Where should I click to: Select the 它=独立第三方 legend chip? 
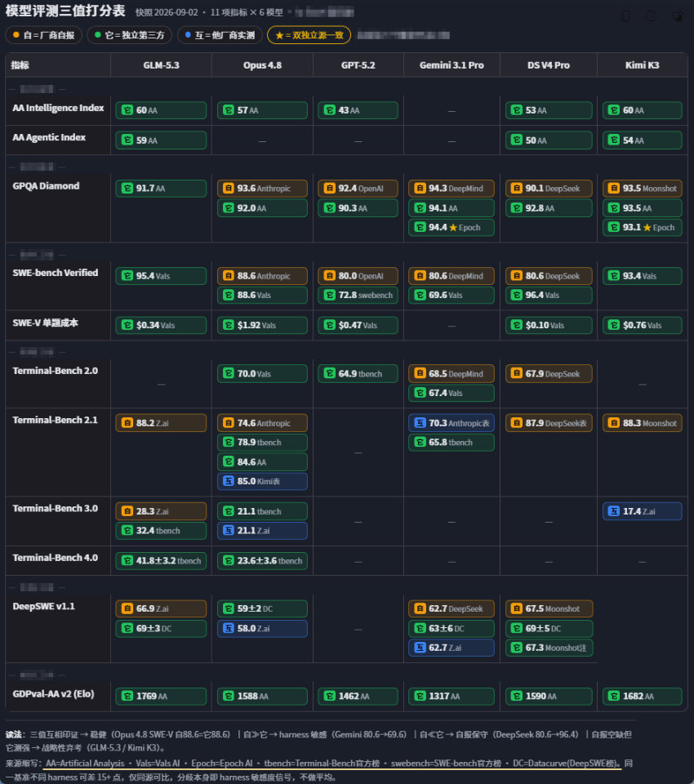130,35
